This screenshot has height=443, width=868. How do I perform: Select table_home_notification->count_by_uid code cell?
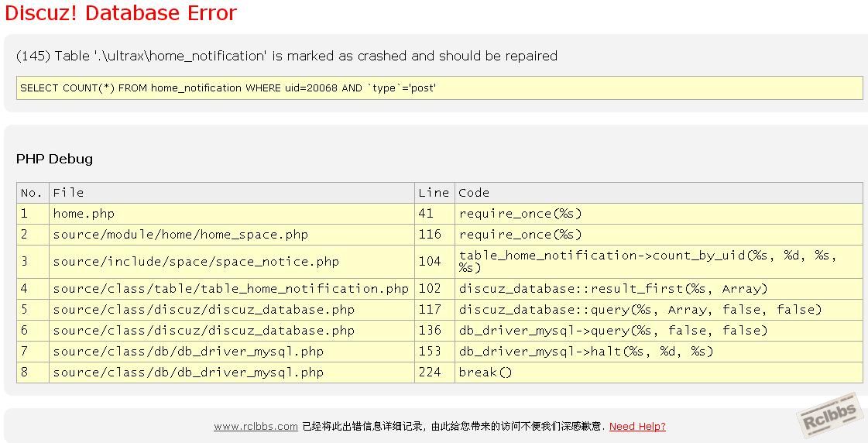coord(659,261)
